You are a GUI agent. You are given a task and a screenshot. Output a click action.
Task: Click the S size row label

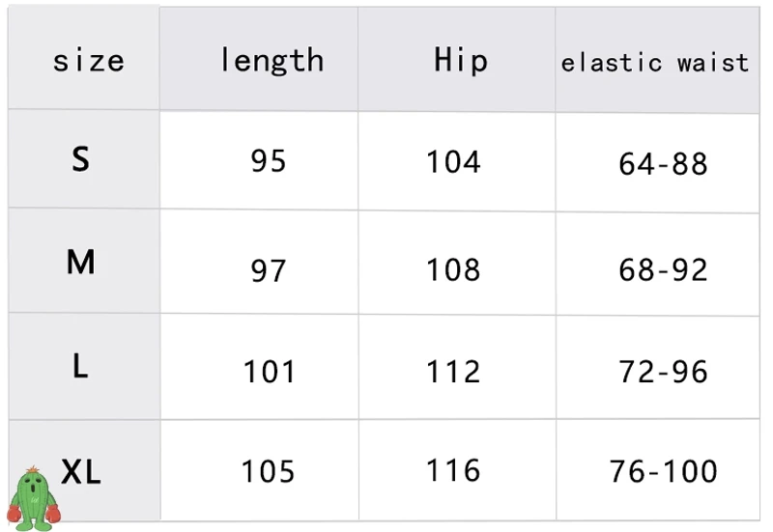tap(80, 158)
